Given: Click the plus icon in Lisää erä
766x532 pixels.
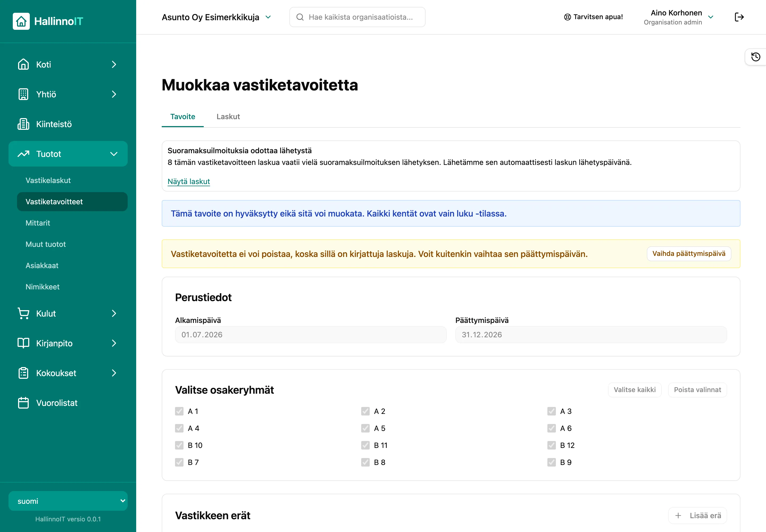Looking at the screenshot, I should coord(678,516).
